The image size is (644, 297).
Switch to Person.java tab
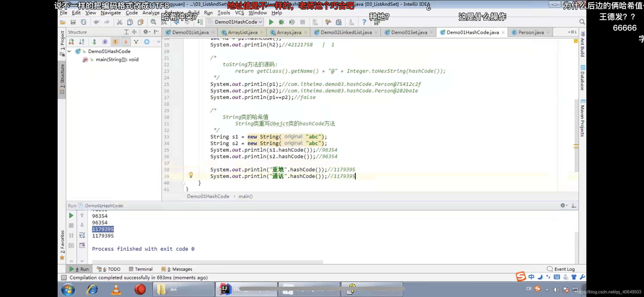pos(531,32)
